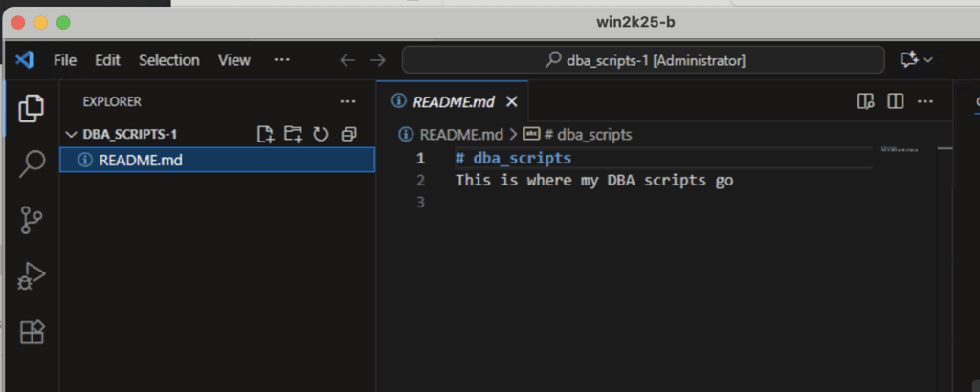Image resolution: width=980 pixels, height=392 pixels.
Task: Open the Explorer view in activity bar
Action: pos(32,108)
